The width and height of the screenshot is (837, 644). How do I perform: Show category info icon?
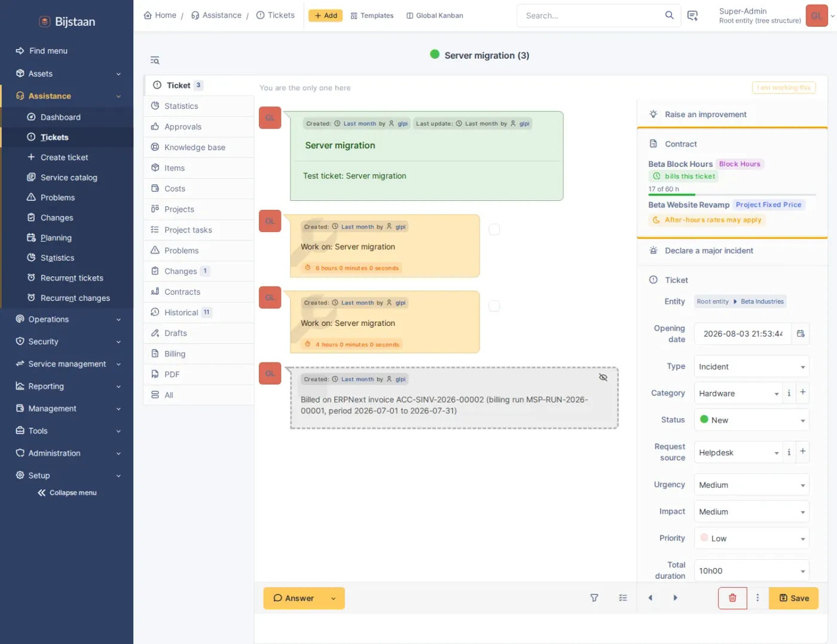(789, 393)
